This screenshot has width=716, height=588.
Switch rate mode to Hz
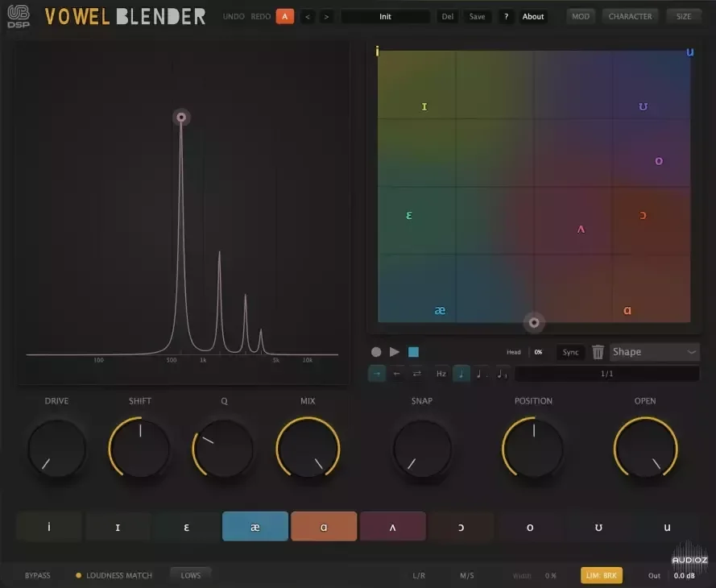click(441, 374)
